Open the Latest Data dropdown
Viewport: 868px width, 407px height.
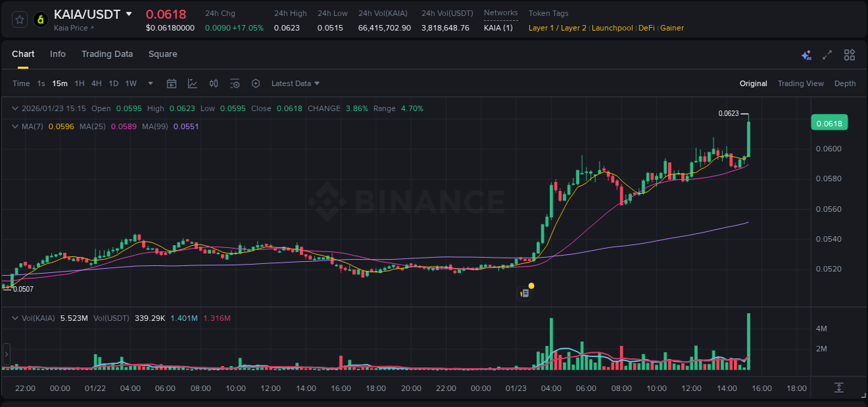[295, 83]
